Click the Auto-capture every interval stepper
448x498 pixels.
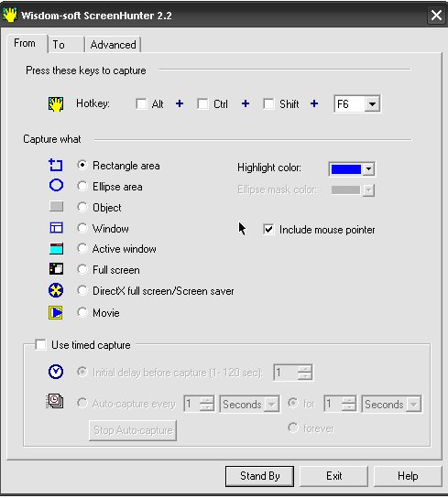click(207, 404)
